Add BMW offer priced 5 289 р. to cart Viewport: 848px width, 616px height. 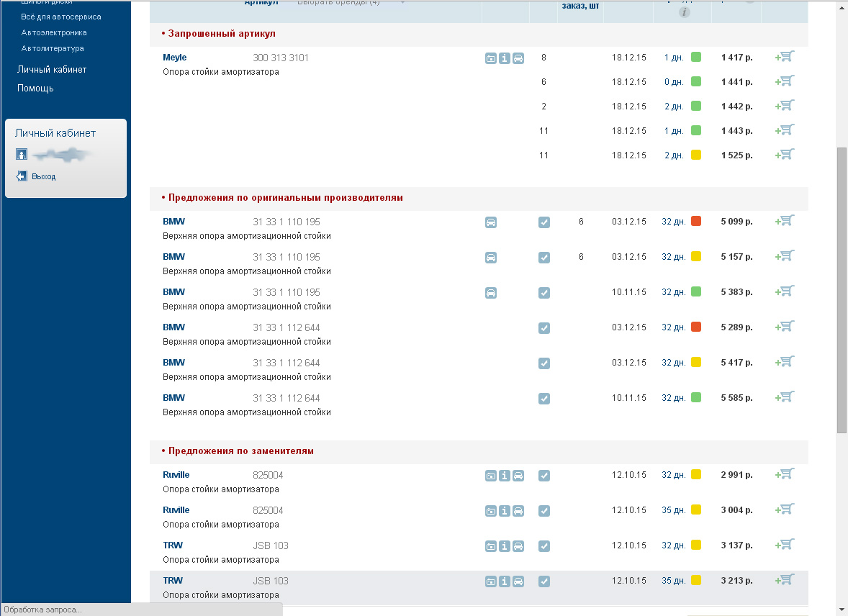(785, 327)
